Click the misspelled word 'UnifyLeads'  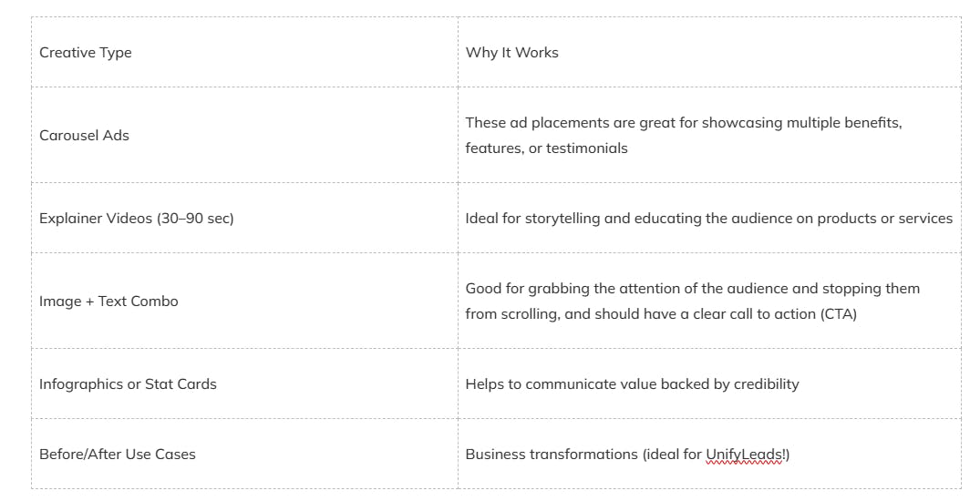click(x=744, y=455)
